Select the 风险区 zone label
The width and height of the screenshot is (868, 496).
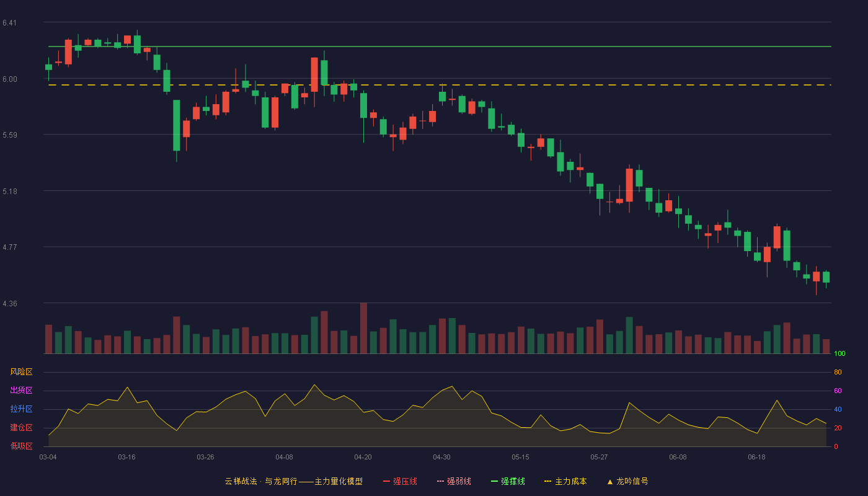tap(22, 372)
